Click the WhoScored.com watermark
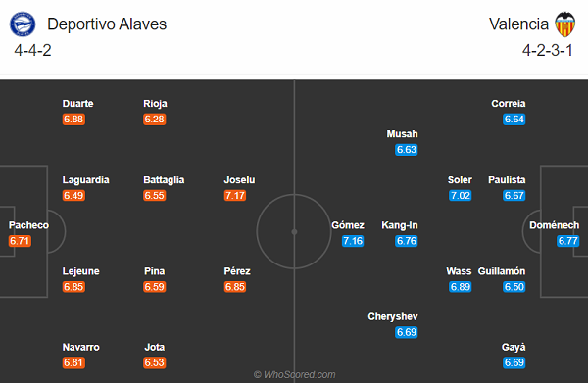The width and height of the screenshot is (588, 383). point(294,375)
